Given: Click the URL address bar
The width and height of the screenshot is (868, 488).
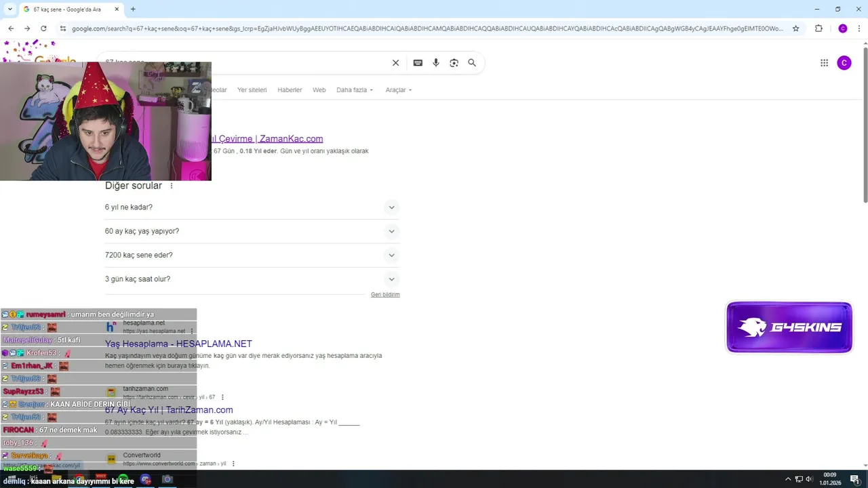Looking at the screenshot, I should pyautogui.click(x=427, y=28).
